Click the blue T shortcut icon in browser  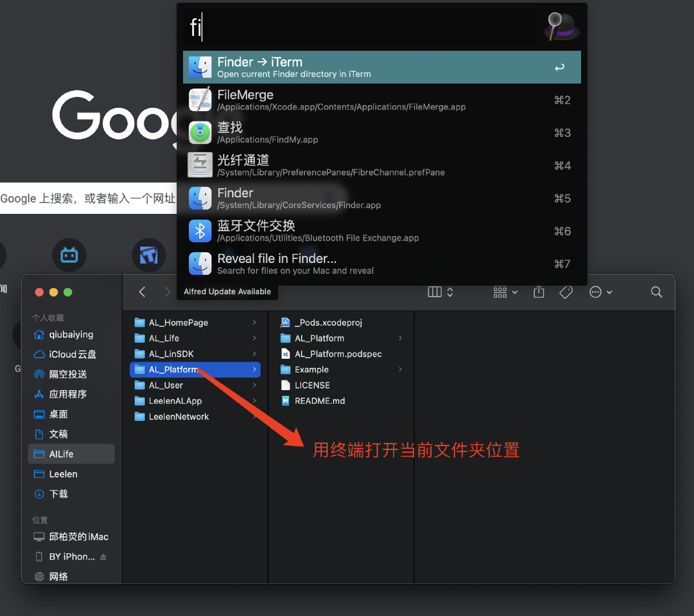tap(149, 255)
